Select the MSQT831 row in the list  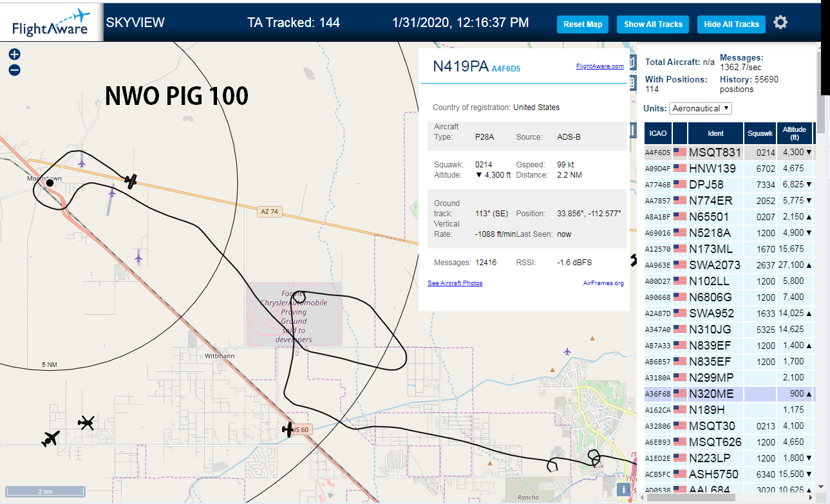(x=730, y=153)
